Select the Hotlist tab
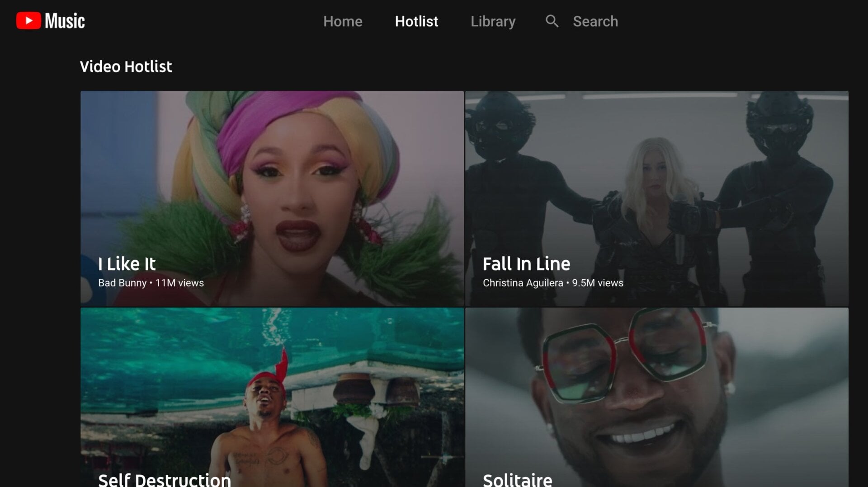 click(x=416, y=21)
